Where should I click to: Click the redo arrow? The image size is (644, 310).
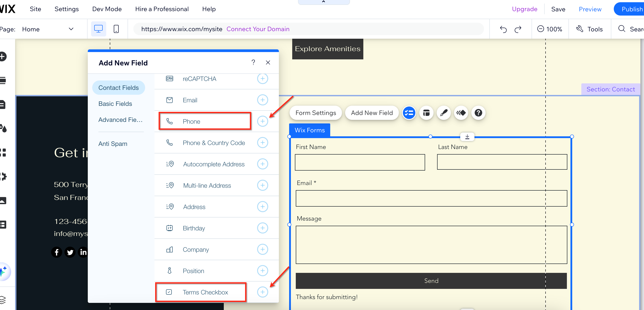tap(518, 29)
